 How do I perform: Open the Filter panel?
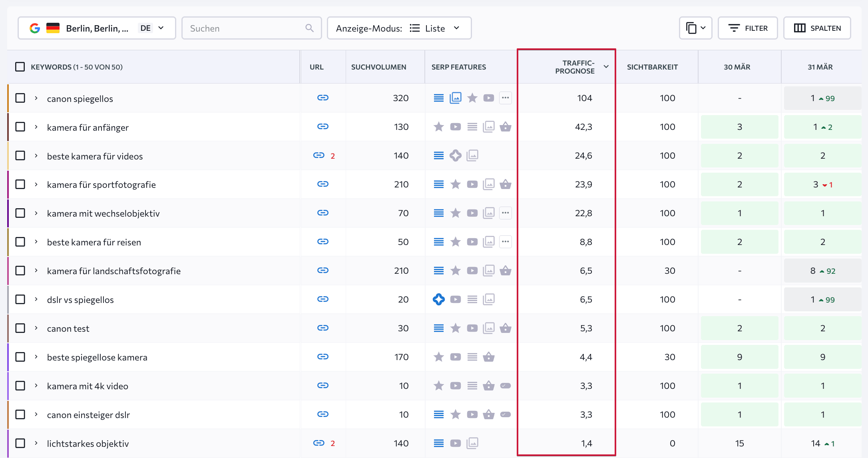tap(747, 28)
